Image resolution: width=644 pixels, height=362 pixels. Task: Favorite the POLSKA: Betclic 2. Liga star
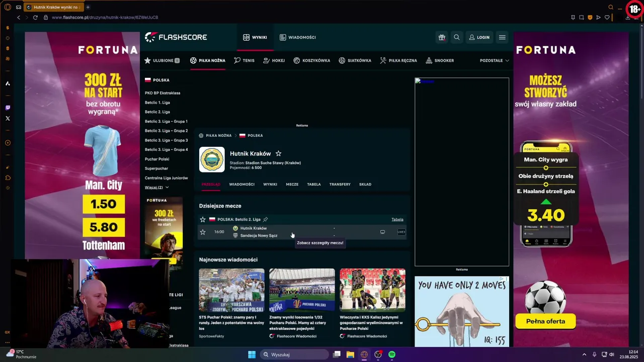pos(203,219)
